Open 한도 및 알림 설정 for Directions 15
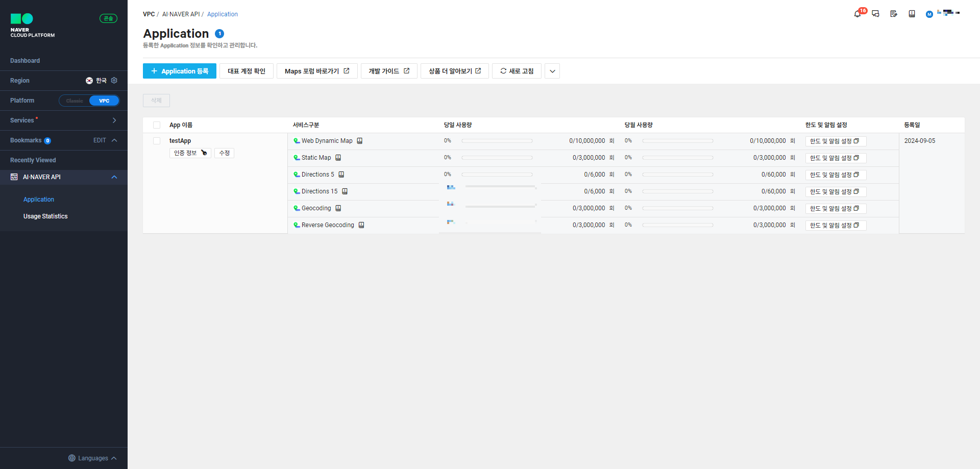Image resolution: width=980 pixels, height=469 pixels. [x=836, y=192]
